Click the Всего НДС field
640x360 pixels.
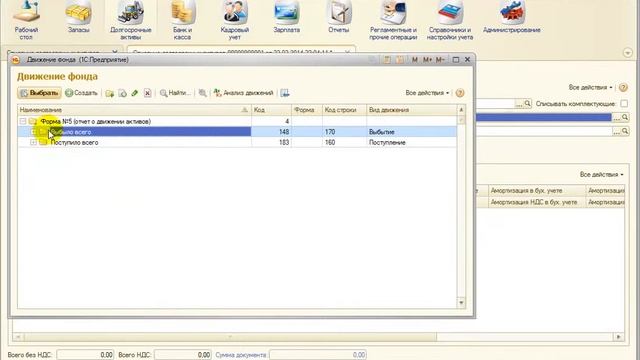tap(183, 355)
